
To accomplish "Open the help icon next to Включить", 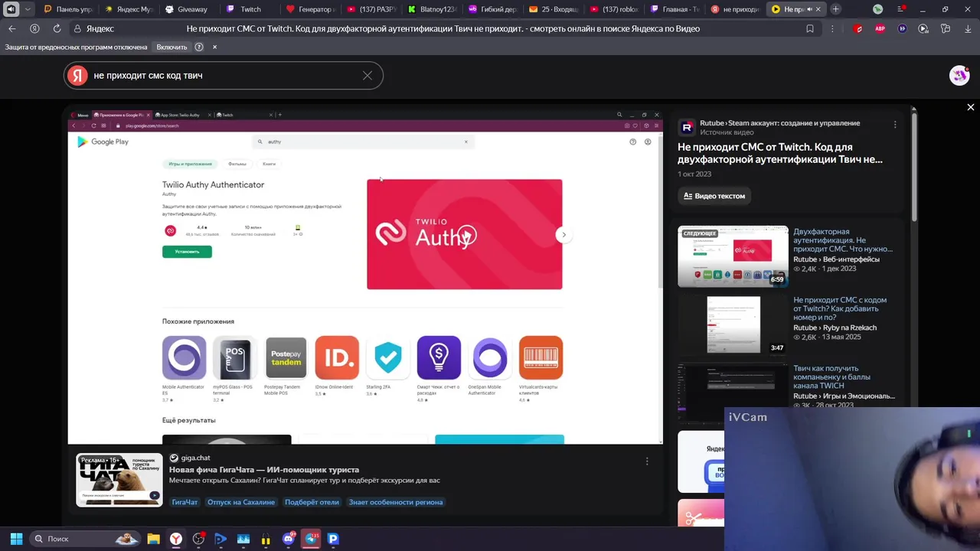I will [x=199, y=47].
